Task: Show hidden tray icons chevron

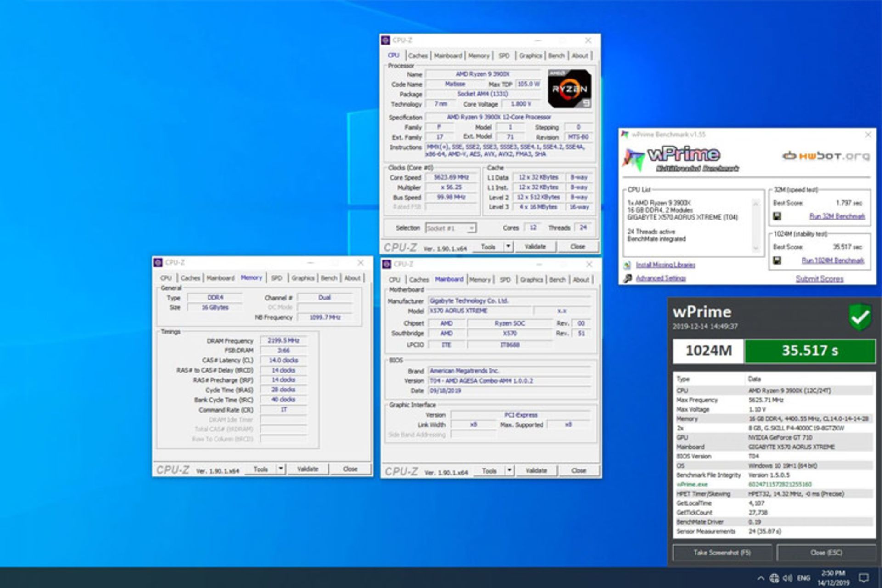Action: (761, 578)
